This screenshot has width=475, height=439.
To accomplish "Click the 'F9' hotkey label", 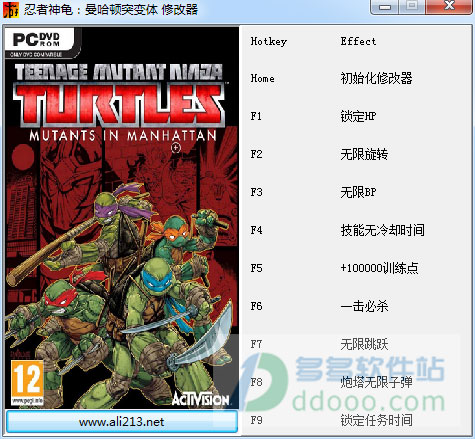I will [256, 420].
